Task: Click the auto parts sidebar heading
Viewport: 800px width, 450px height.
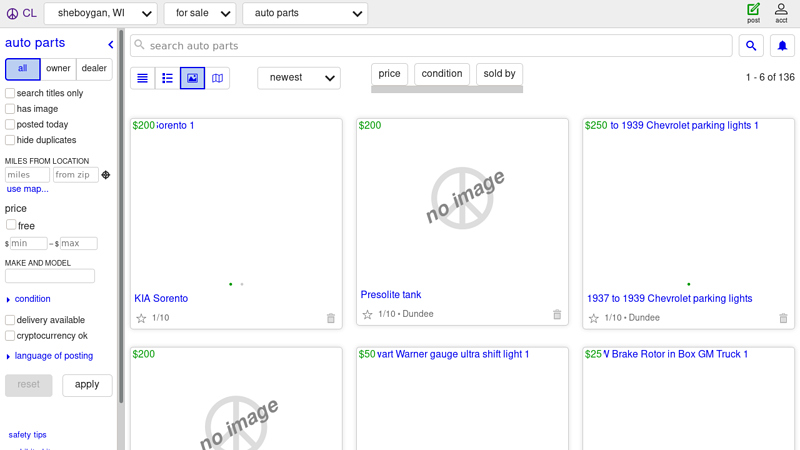Action: [x=35, y=43]
